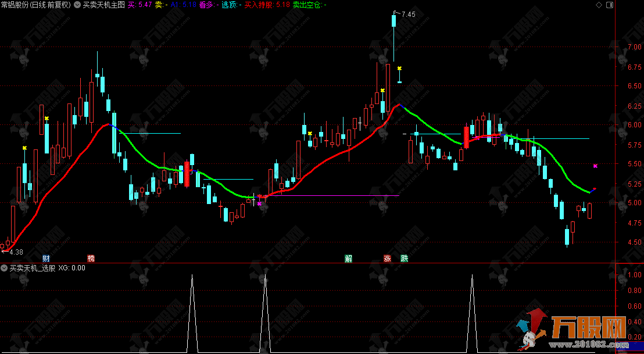
Task: Open the 买卖天机_选股 sub-indicator dropdown arrow
Action: pos(5,268)
